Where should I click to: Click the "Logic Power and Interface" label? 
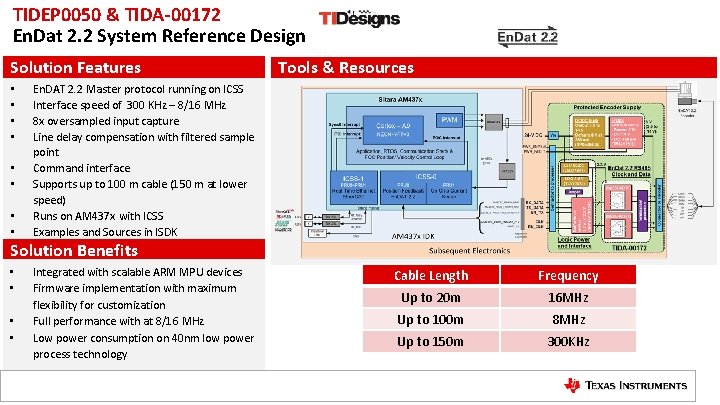[574, 242]
